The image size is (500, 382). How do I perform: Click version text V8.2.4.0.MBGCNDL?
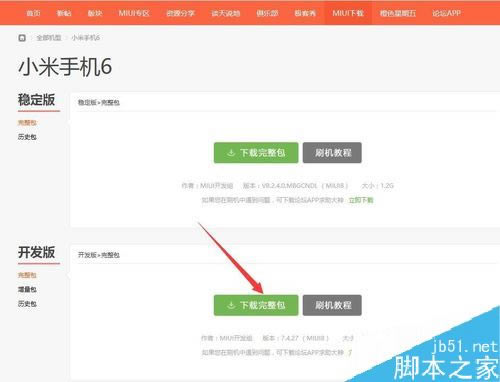pos(289,186)
